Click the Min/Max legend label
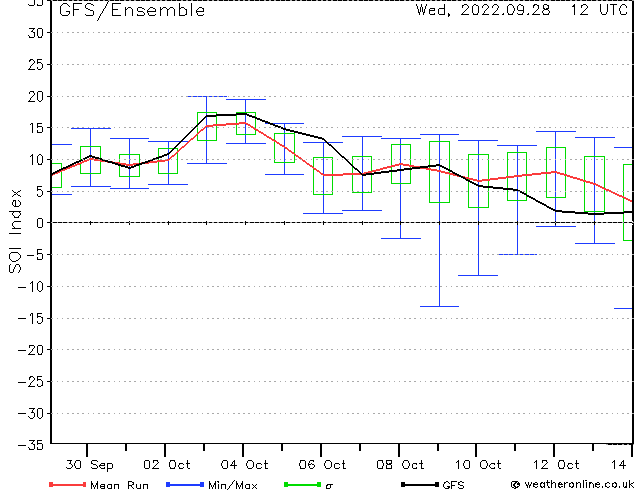 [233, 485]
